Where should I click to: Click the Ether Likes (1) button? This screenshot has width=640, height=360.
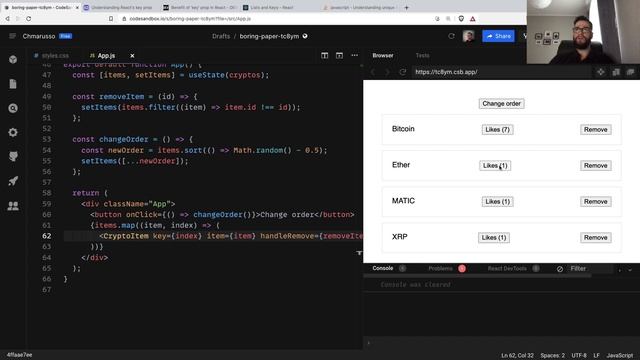[495, 165]
